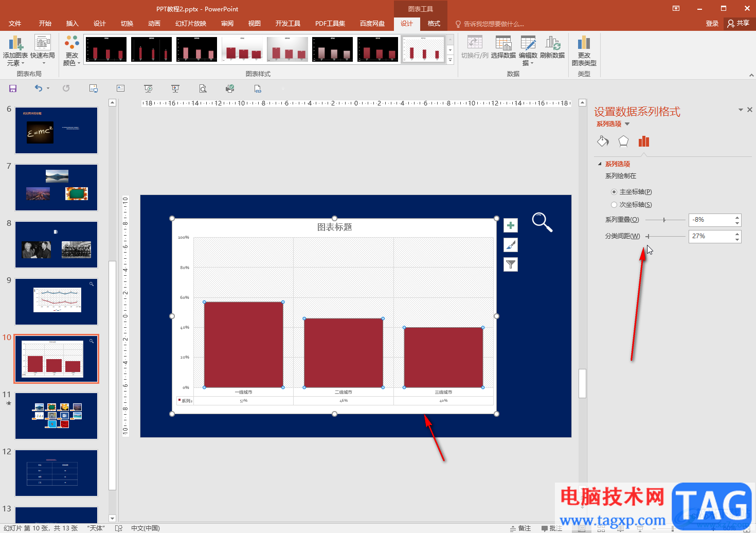This screenshot has width=756, height=533.
Task: Click the Chart Styles brush button
Action: click(511, 245)
